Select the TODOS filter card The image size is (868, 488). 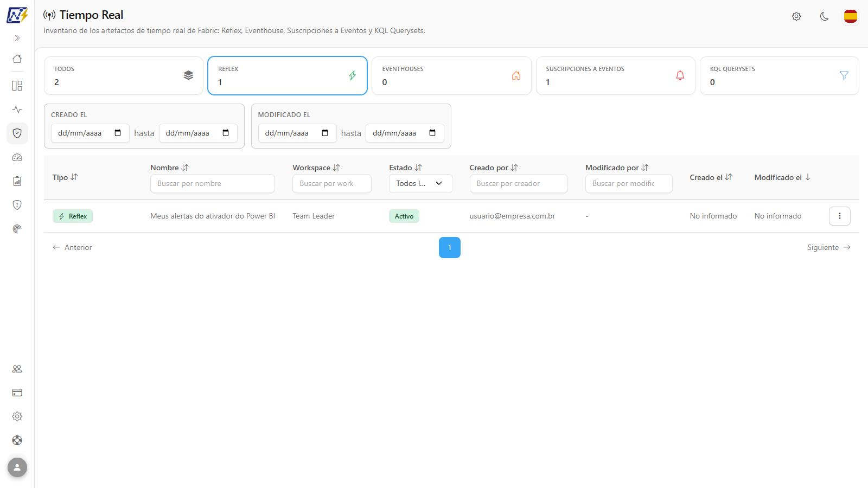point(124,76)
